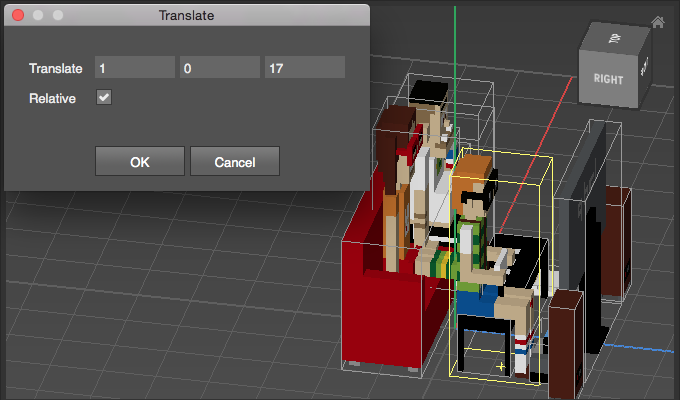
Task: Close the Translate dialog with the red button
Action: click(18, 16)
